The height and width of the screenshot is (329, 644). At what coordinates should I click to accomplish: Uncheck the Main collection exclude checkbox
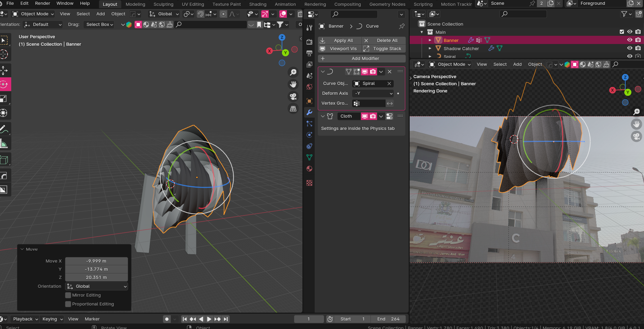[x=622, y=32]
